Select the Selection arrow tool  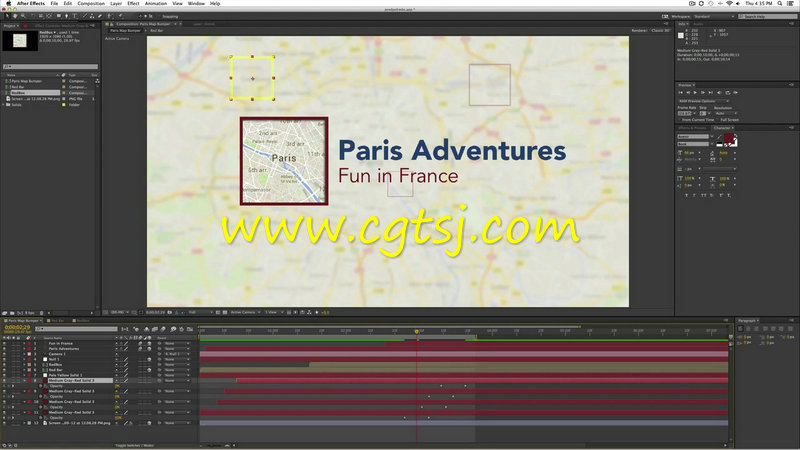pyautogui.click(x=7, y=16)
